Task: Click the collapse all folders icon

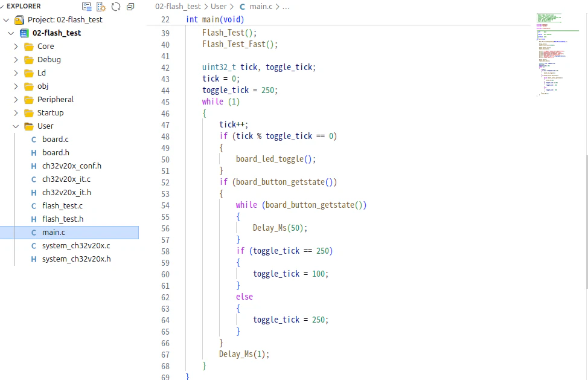Action: coord(130,7)
